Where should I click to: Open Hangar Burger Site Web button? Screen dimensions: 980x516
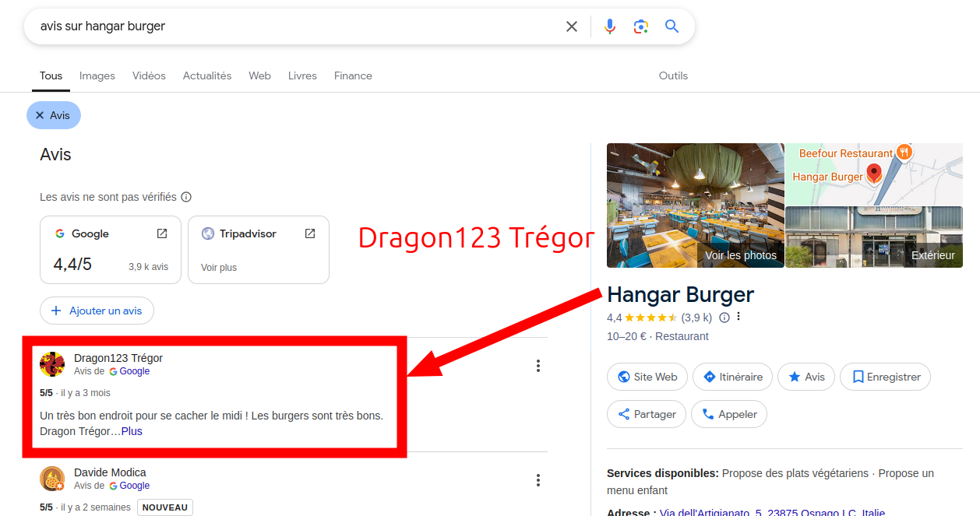(647, 377)
